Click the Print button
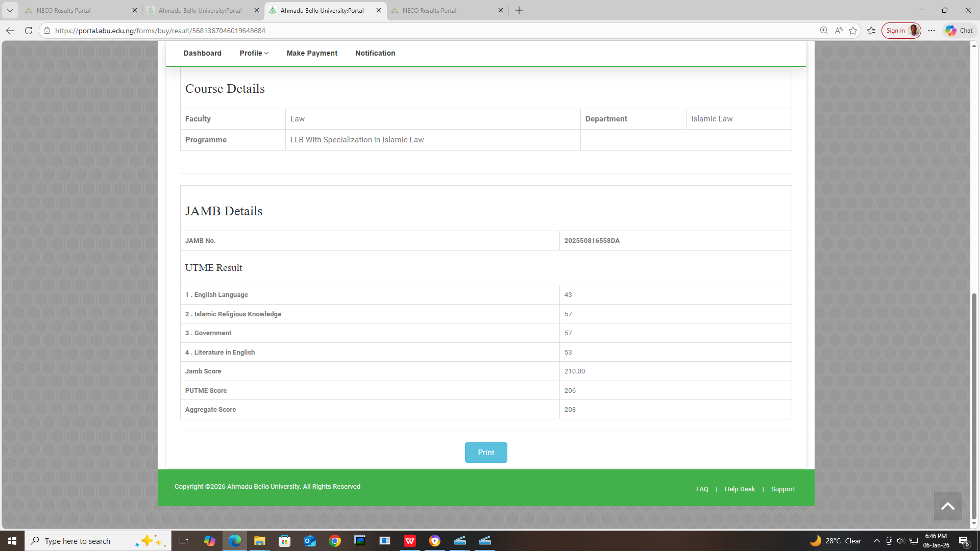The image size is (980, 551). (x=485, y=453)
